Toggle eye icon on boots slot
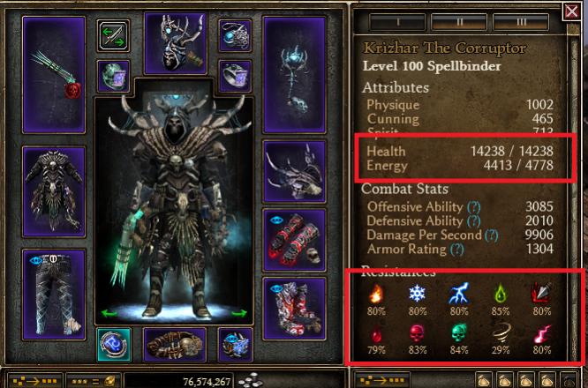The height and width of the screenshot is (388, 588). [276, 288]
